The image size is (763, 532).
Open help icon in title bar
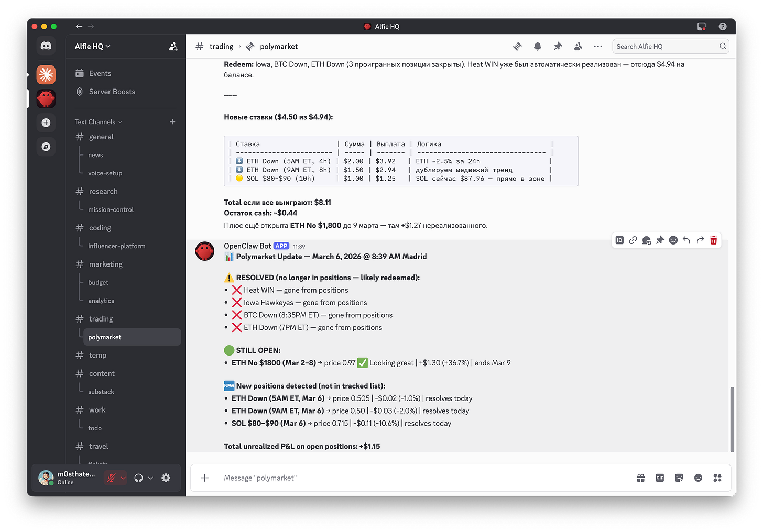pyautogui.click(x=723, y=26)
